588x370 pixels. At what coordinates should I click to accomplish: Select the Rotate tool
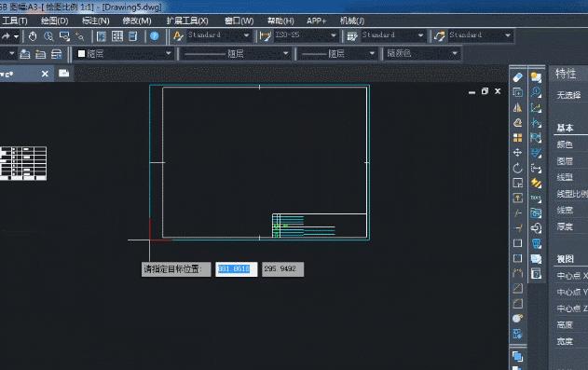click(517, 168)
